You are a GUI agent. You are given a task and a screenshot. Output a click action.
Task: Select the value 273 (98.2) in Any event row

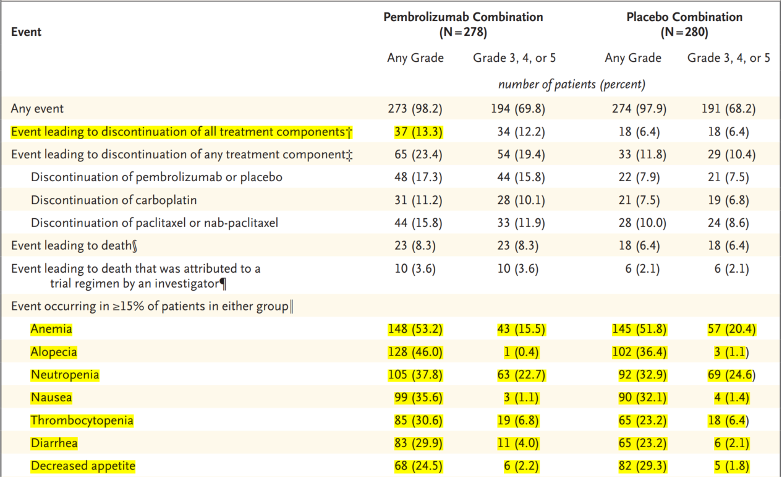tap(414, 108)
